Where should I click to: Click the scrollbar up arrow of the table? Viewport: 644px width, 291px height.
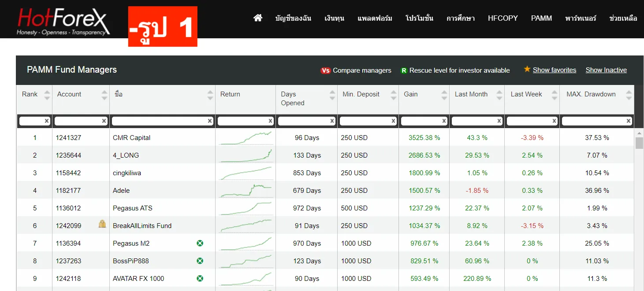coord(639,133)
